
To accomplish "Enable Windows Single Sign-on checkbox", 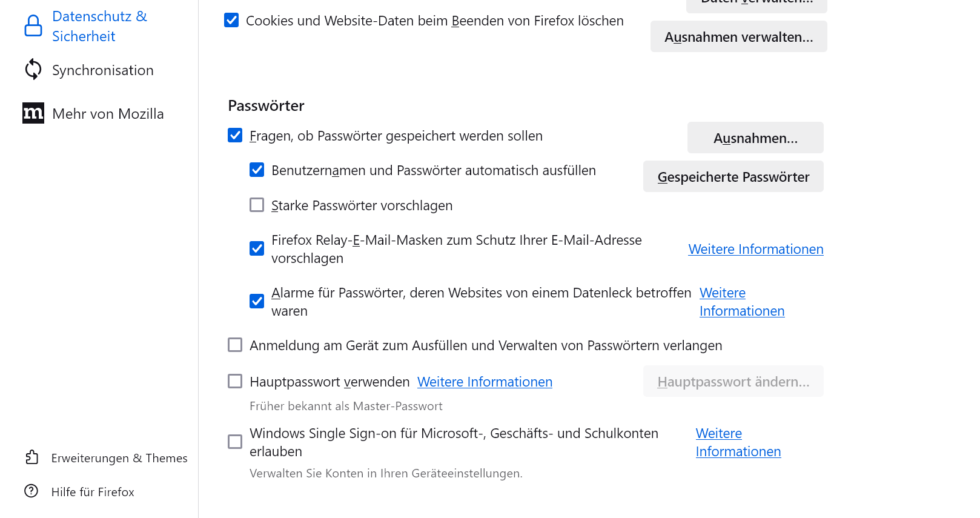I will [x=235, y=442].
